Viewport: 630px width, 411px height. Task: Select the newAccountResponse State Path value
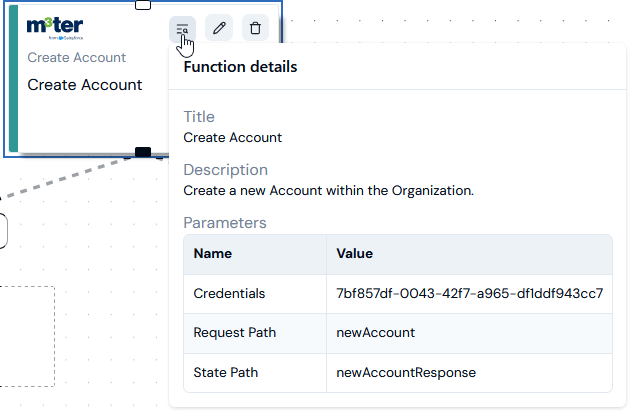pyautogui.click(x=406, y=372)
